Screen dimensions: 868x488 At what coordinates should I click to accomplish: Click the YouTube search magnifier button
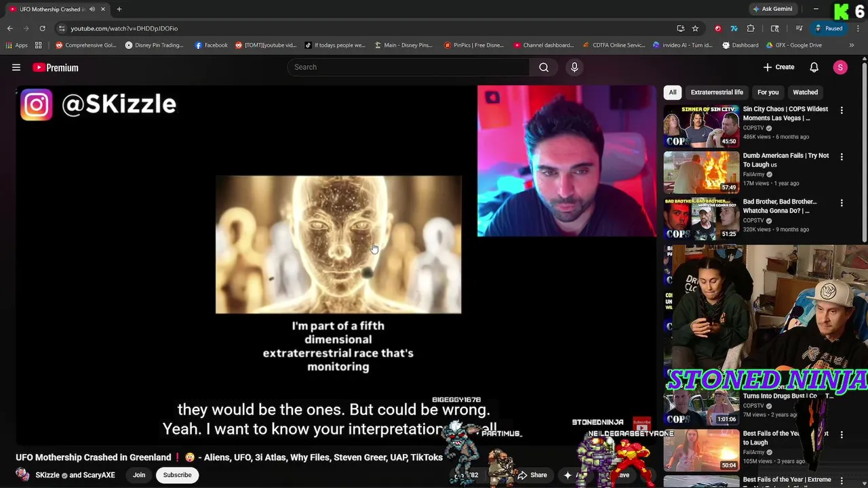point(544,67)
